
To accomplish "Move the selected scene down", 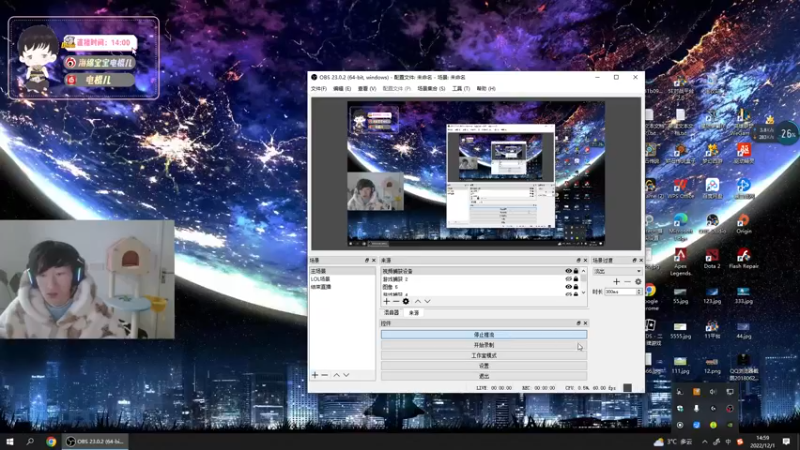I will coord(346,375).
